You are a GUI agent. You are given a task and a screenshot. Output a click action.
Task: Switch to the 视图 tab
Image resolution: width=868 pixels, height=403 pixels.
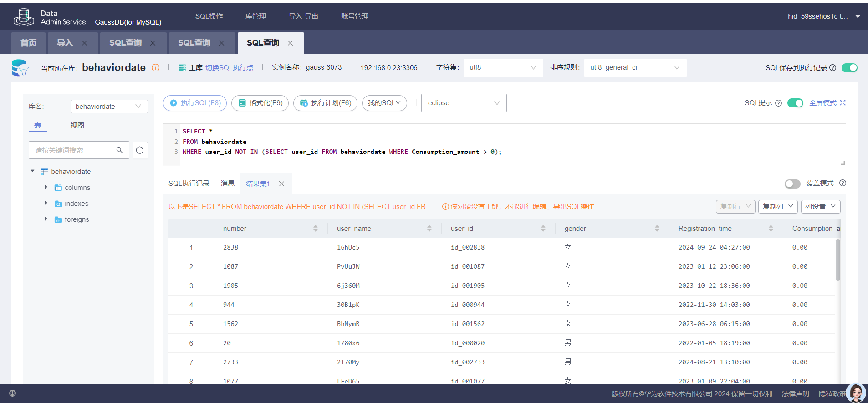pyautogui.click(x=77, y=126)
